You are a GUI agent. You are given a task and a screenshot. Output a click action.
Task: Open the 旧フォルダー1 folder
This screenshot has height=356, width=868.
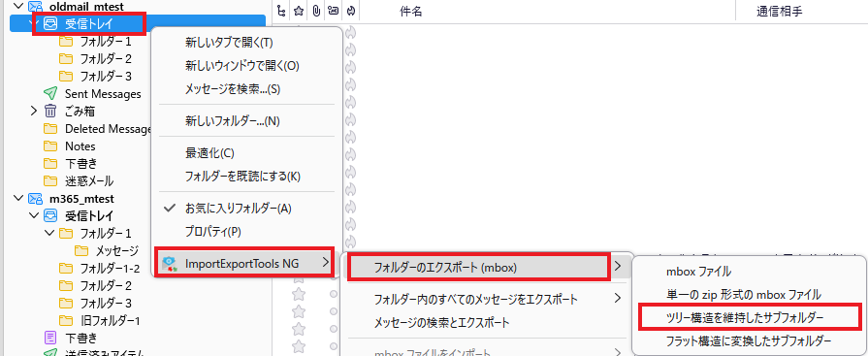point(110,320)
